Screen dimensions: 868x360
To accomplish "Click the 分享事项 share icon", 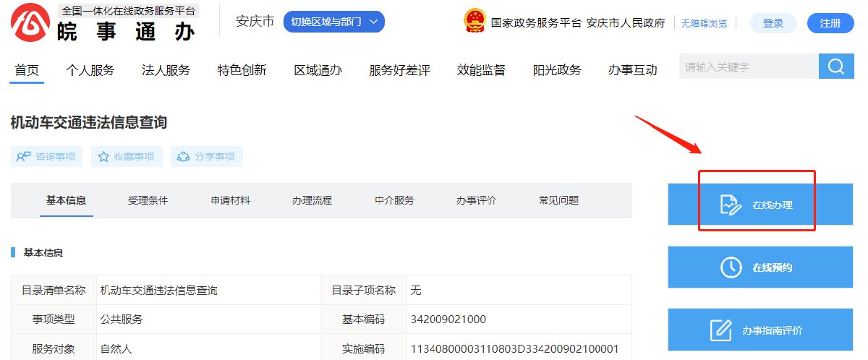I will pos(183,157).
